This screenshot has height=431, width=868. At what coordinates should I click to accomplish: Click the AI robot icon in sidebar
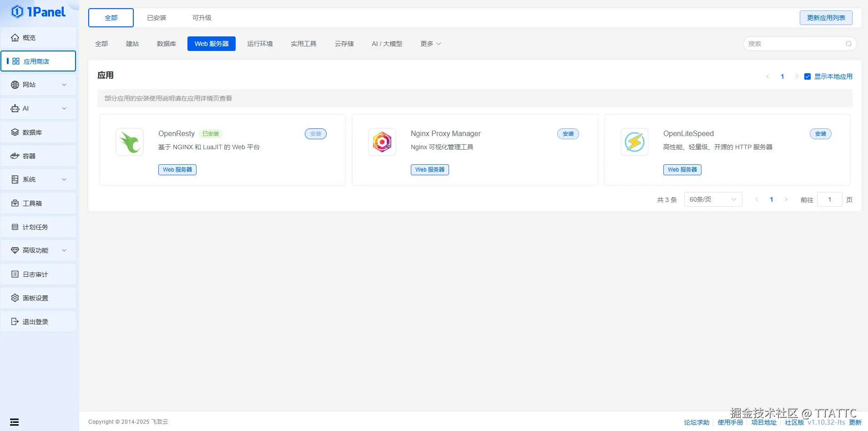coord(15,108)
